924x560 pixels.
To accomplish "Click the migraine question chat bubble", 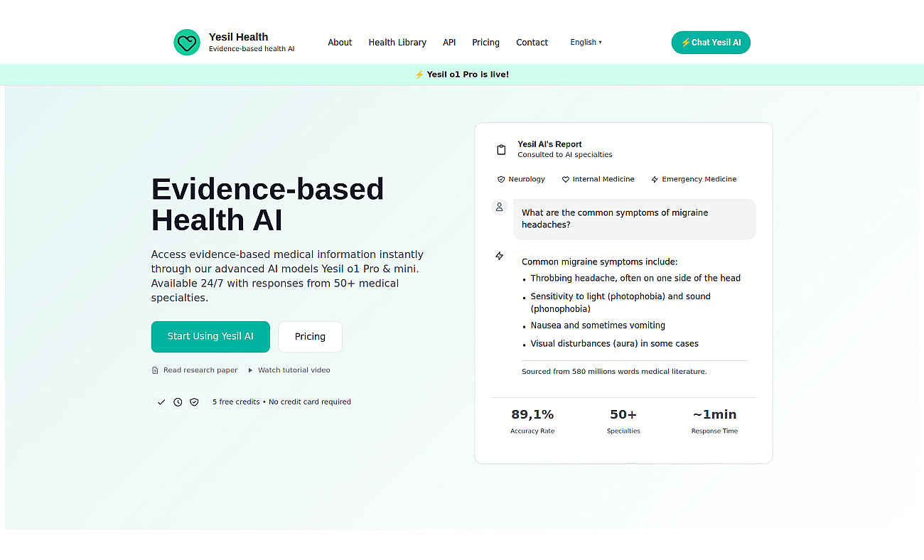I will tap(635, 219).
